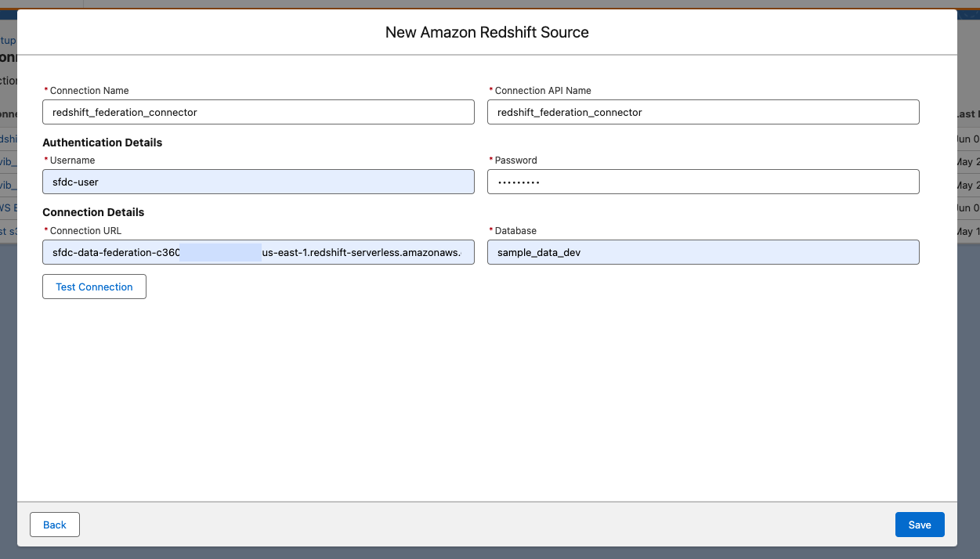The image size is (980, 559).
Task: Click the Database field showing sample_data_dev
Action: pos(703,252)
